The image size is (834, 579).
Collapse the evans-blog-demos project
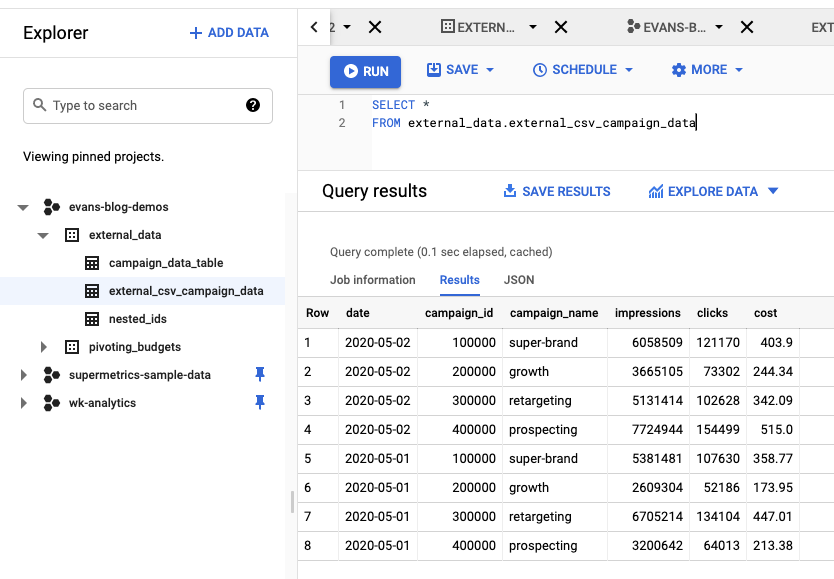coord(23,207)
